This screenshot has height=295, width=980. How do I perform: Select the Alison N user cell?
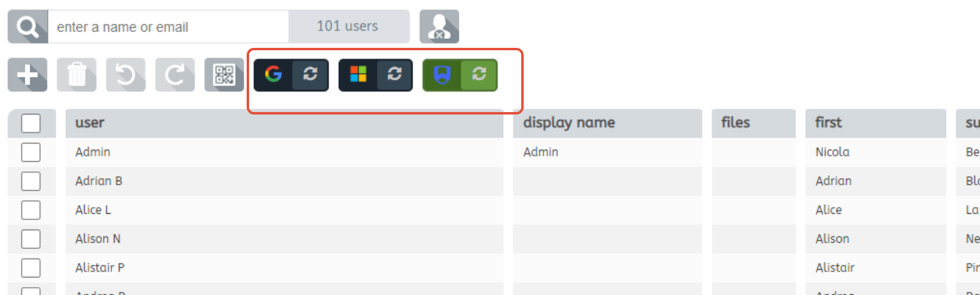pos(284,239)
